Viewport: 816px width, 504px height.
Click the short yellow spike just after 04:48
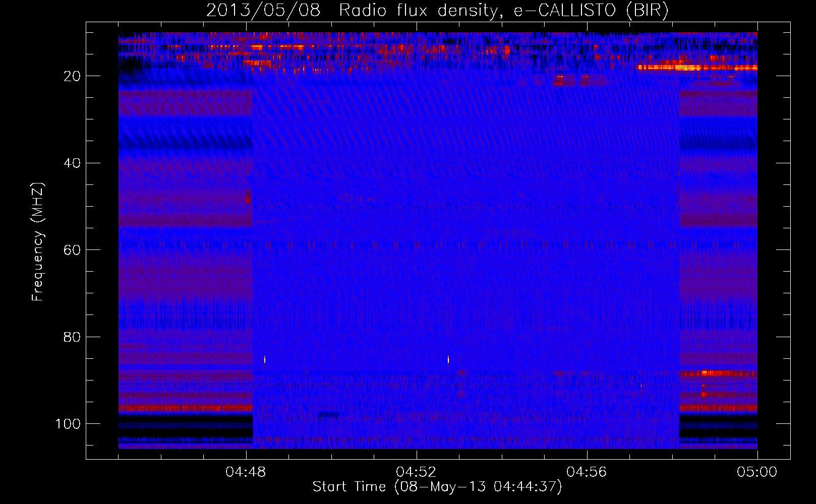pyautogui.click(x=264, y=359)
